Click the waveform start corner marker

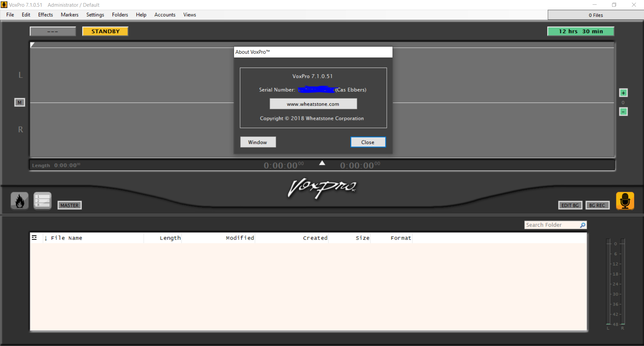click(x=32, y=44)
